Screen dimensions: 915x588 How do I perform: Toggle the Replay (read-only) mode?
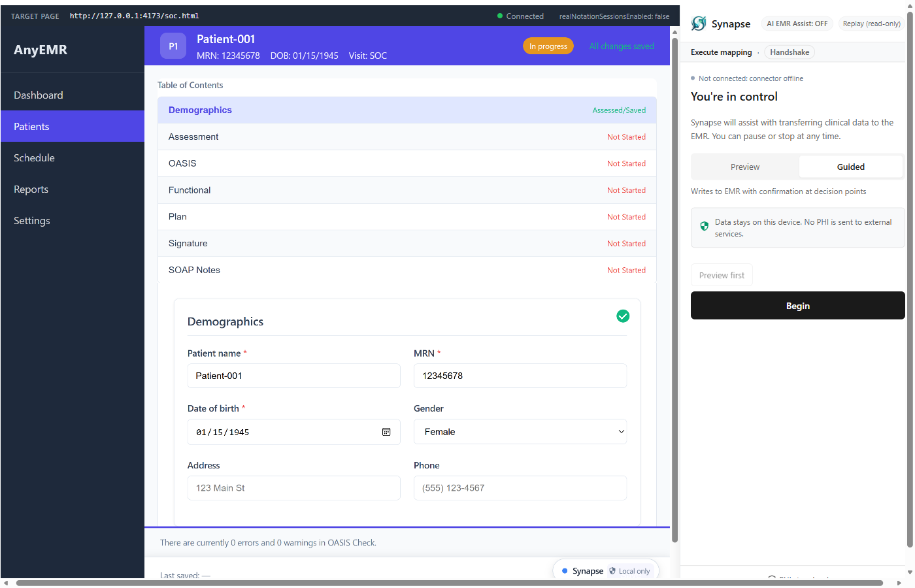click(871, 23)
